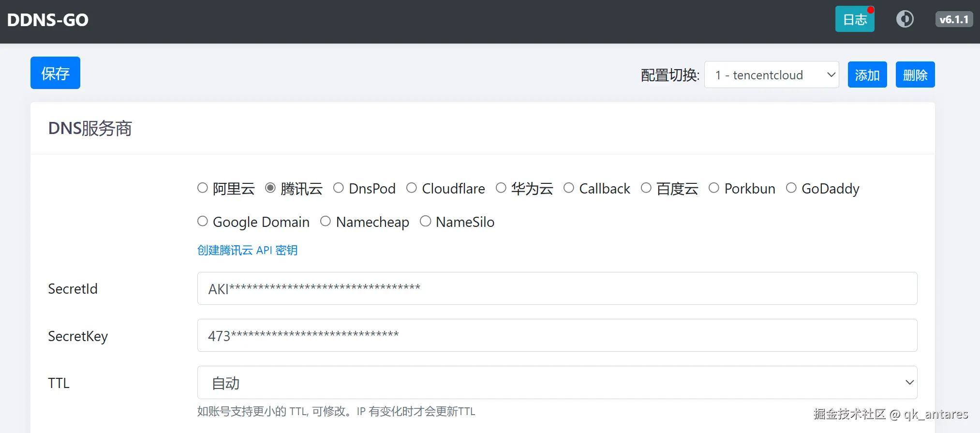The image size is (980, 433).
Task: Click the 配置切换 label text
Action: tap(670, 75)
